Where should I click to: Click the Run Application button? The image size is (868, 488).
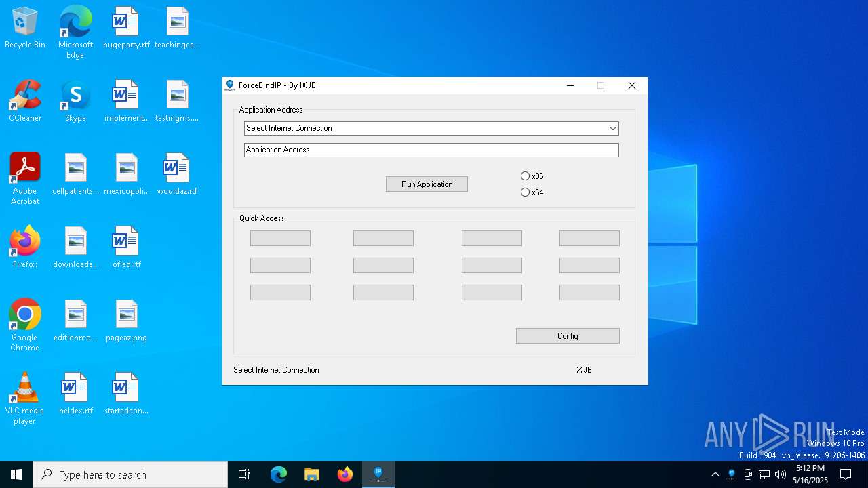tap(427, 184)
